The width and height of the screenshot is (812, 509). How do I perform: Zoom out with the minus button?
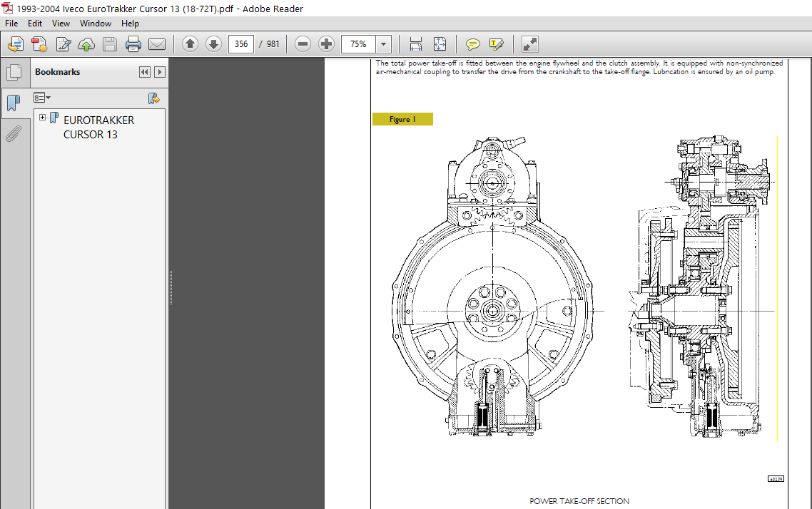coord(303,44)
